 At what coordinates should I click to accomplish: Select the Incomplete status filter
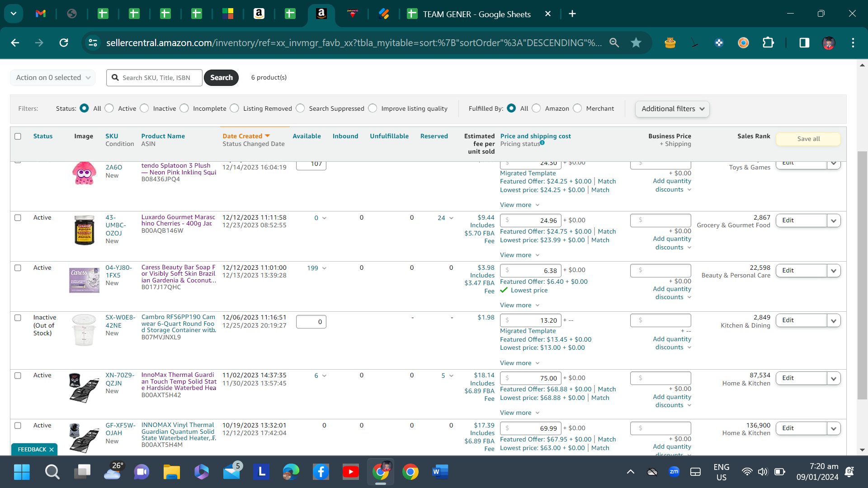pyautogui.click(x=184, y=108)
